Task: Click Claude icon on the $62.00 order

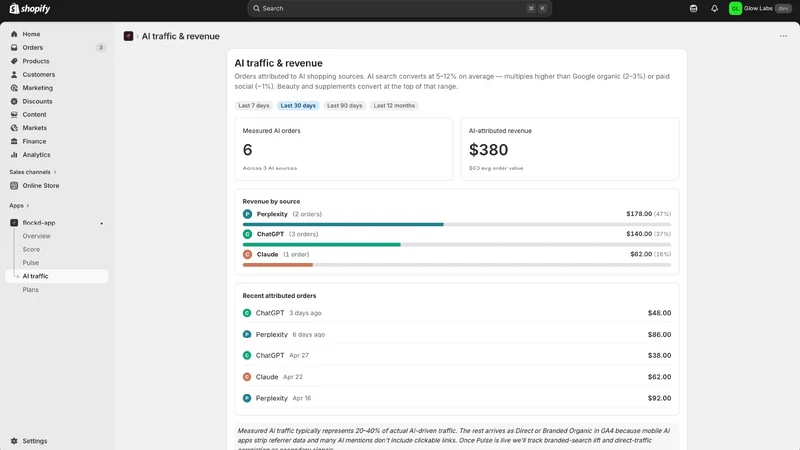Action: (x=247, y=377)
